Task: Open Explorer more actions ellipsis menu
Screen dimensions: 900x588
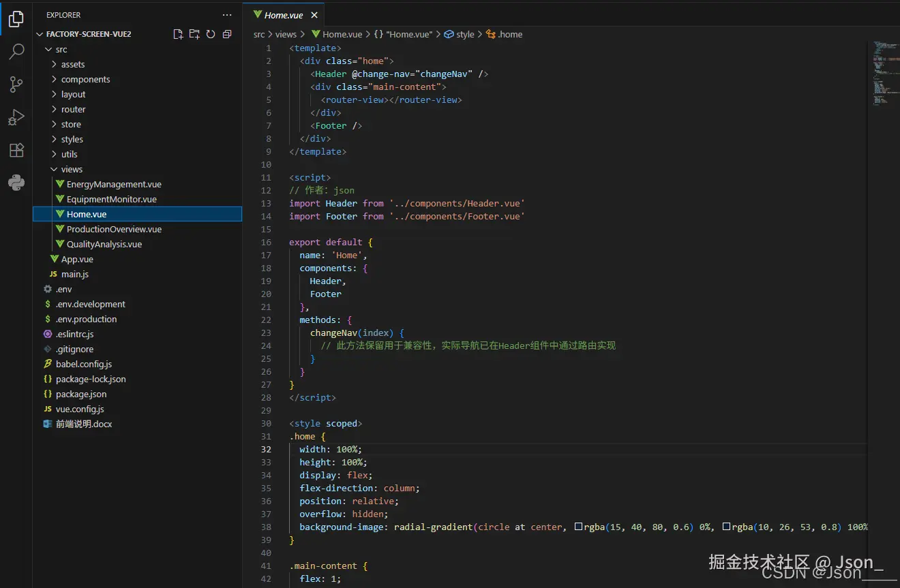Action: 227,15
